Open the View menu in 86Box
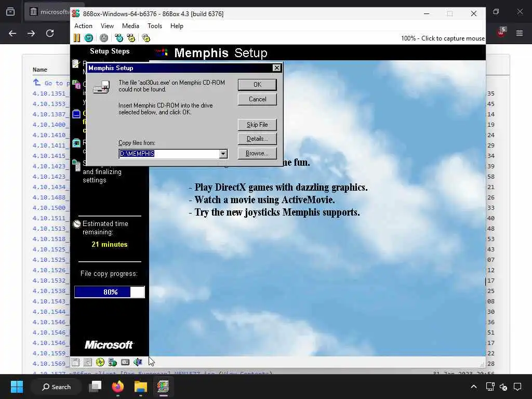 107,26
